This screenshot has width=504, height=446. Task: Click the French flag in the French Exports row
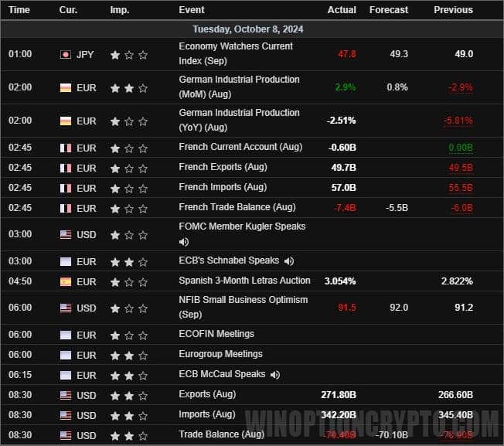[66, 168]
